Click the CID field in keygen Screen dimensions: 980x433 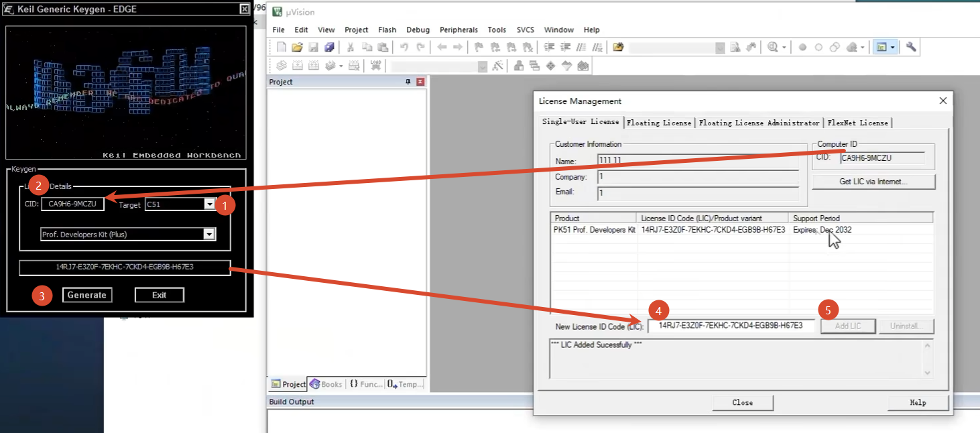pos(73,204)
